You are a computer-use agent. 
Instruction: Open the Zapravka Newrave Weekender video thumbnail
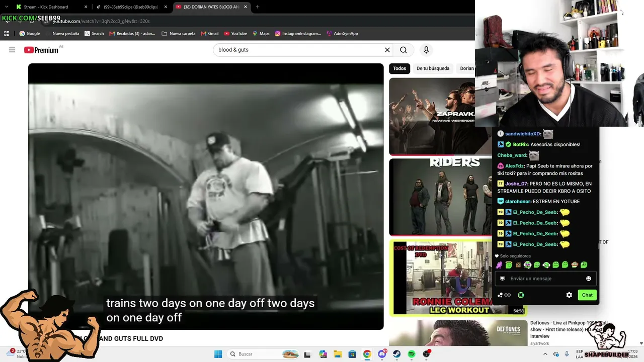[x=432, y=116]
